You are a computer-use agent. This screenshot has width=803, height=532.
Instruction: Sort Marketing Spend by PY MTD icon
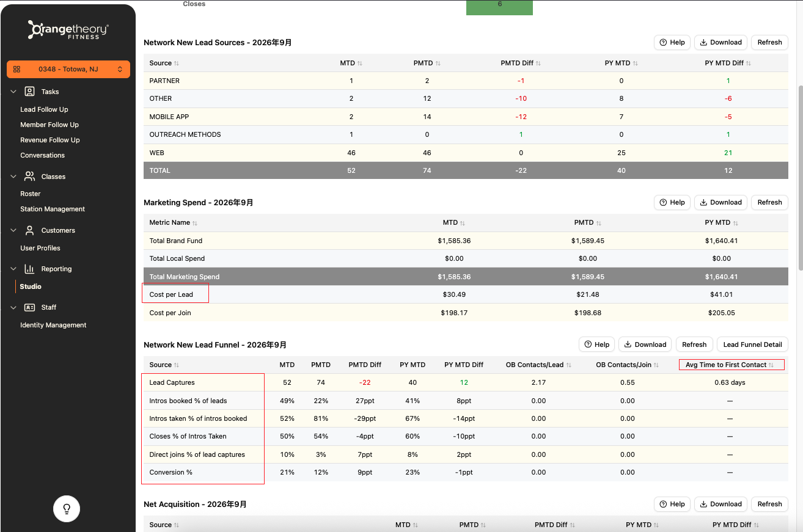[x=735, y=223]
